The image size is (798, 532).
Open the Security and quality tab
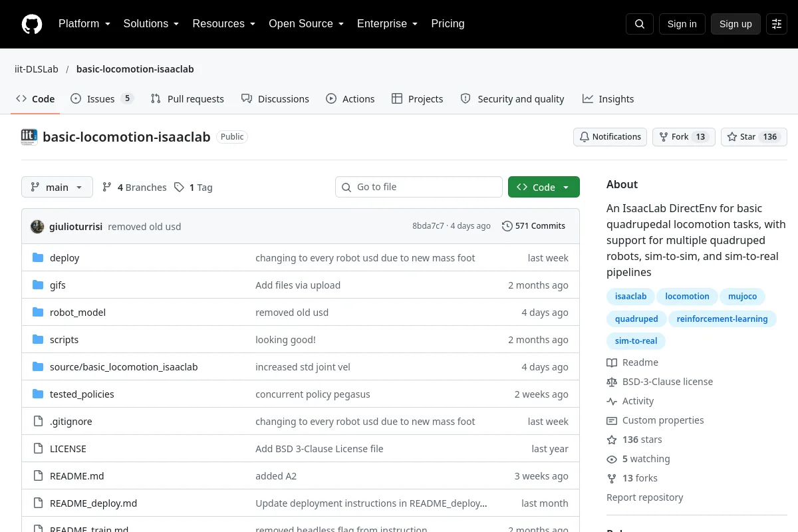(513, 99)
